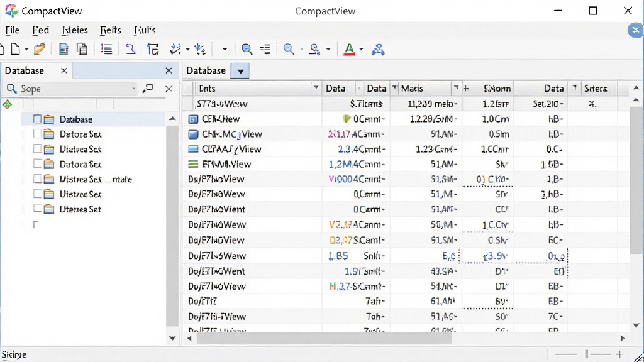Click the wand sort toolbar icon

click(175, 49)
